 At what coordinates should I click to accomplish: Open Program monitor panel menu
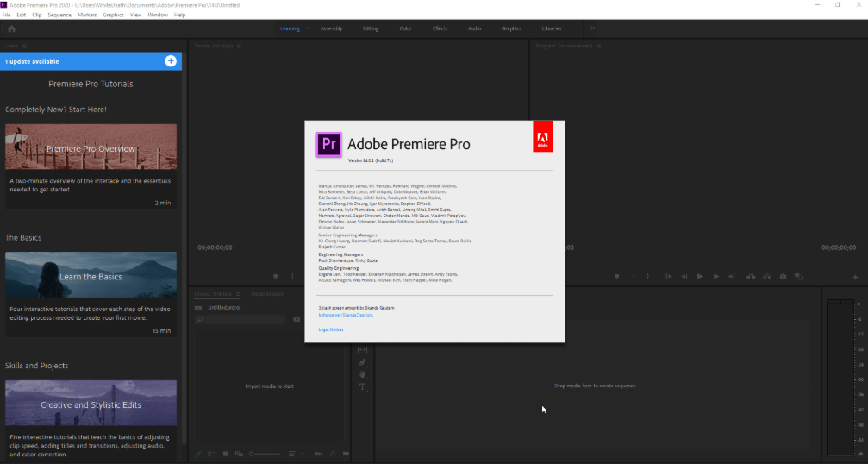tap(599, 46)
